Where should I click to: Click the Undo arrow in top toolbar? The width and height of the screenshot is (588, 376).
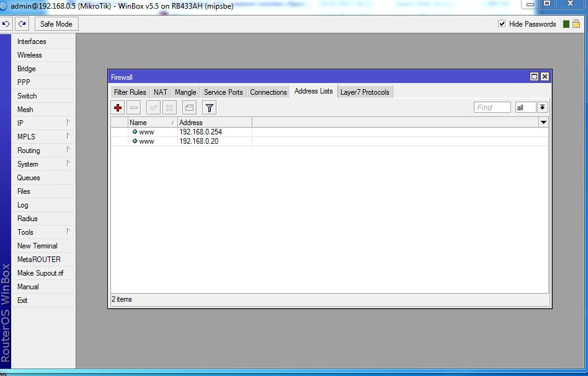[6, 24]
